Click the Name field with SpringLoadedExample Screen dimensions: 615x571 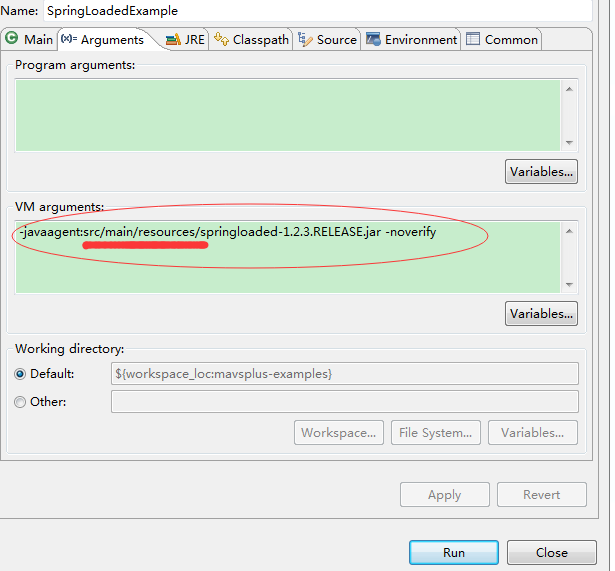(x=318, y=11)
